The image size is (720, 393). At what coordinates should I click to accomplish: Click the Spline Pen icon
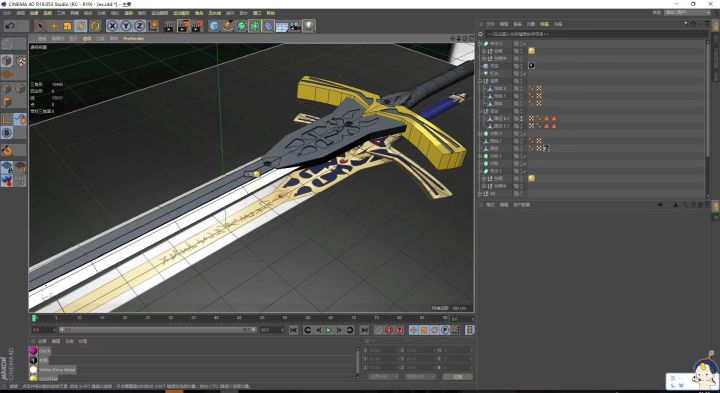coord(228,26)
